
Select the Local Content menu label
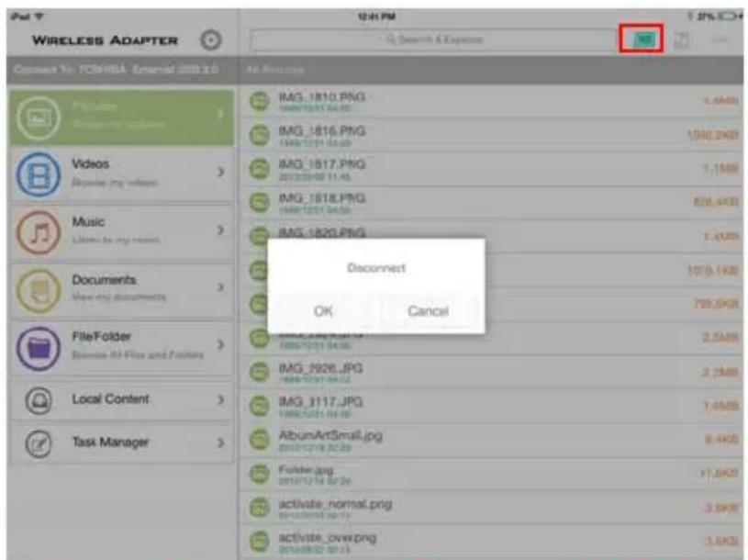110,398
